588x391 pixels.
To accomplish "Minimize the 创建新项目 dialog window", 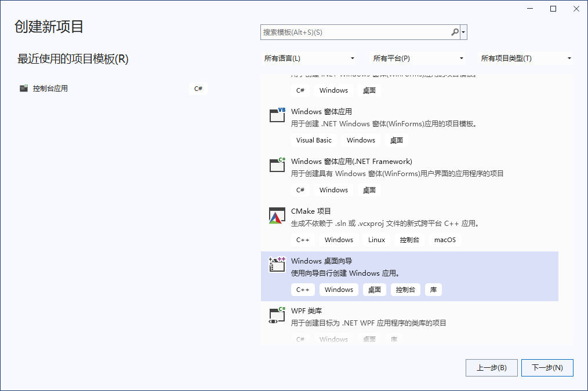I will 530,9.
